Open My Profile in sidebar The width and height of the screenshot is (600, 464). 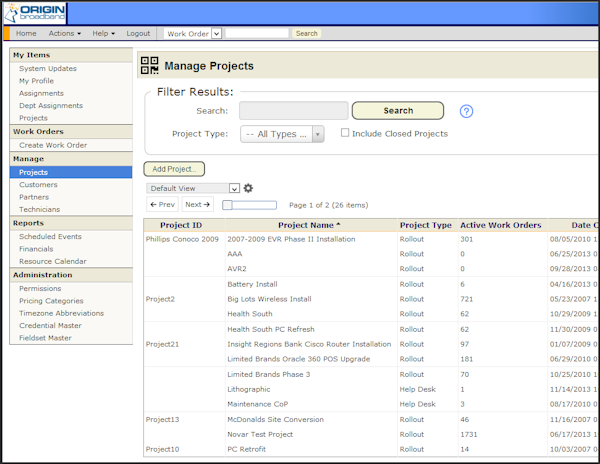click(x=36, y=81)
